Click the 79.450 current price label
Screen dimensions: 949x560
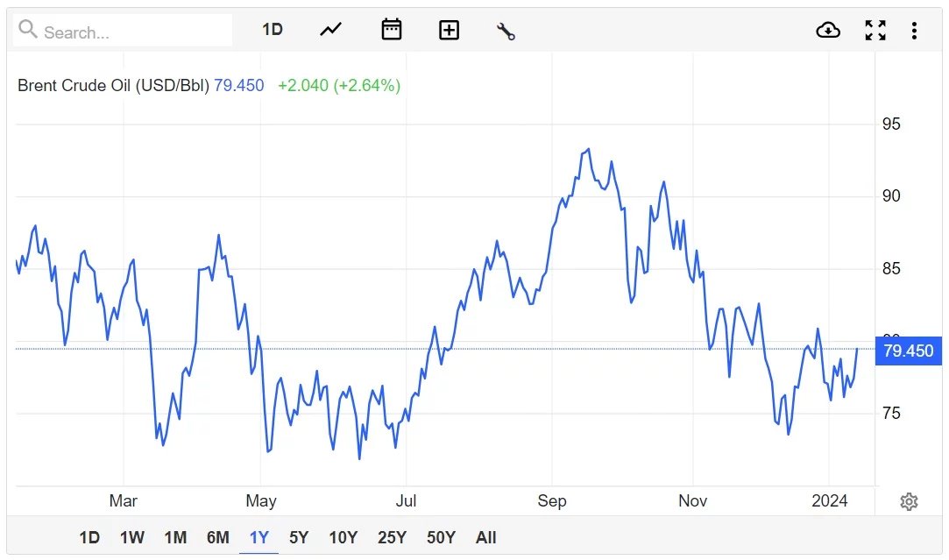coord(908,351)
